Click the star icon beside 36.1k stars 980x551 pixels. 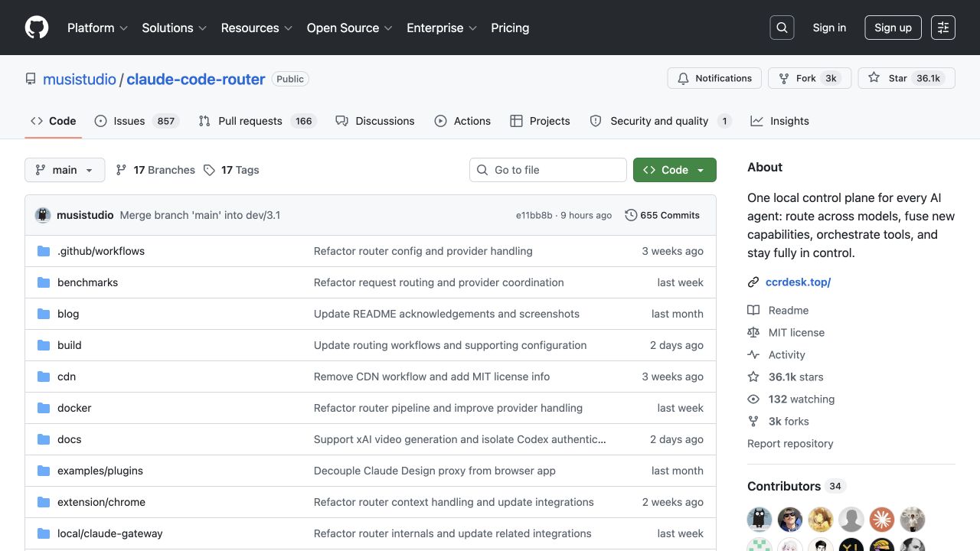coord(753,377)
